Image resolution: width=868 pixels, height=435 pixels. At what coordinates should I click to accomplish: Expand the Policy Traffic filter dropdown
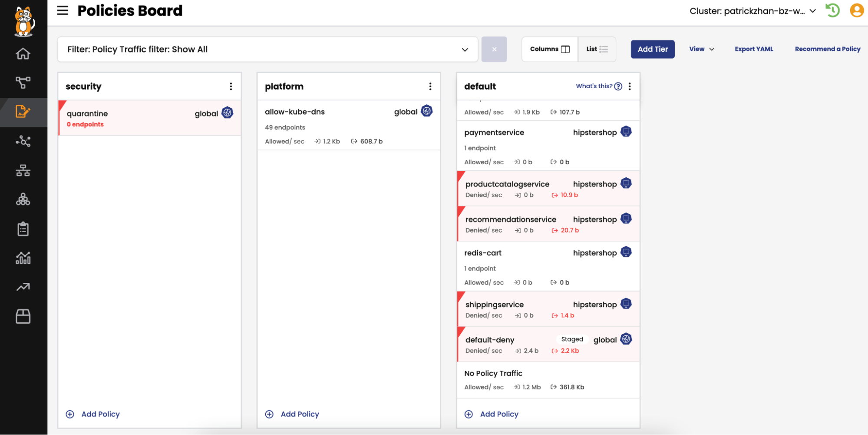pos(465,50)
